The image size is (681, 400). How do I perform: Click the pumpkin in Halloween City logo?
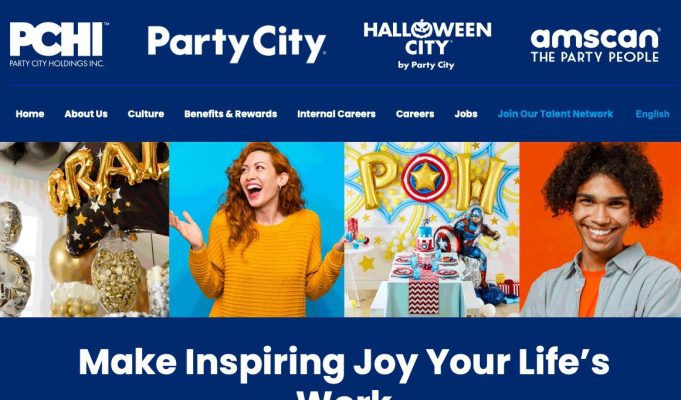click(420, 28)
